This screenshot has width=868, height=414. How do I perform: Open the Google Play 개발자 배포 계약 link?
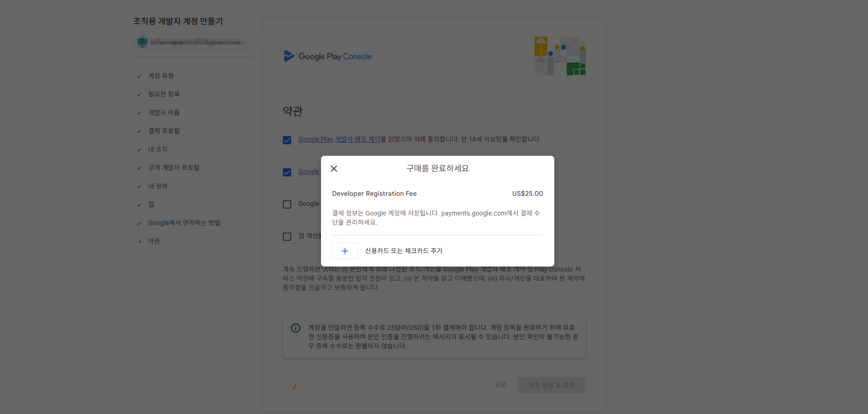coord(339,139)
